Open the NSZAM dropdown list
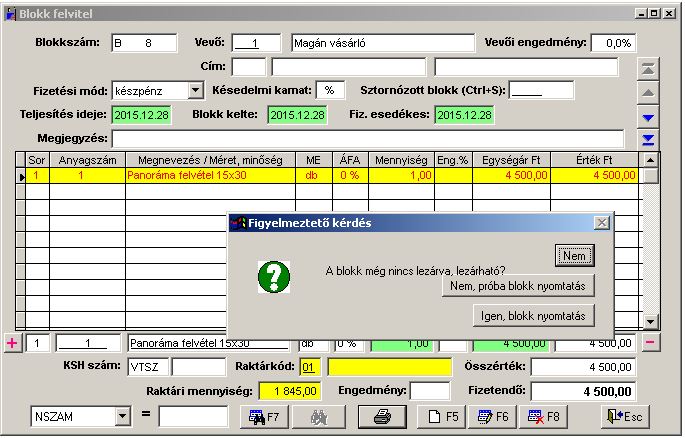The width and height of the screenshot is (685, 438). click(x=123, y=417)
